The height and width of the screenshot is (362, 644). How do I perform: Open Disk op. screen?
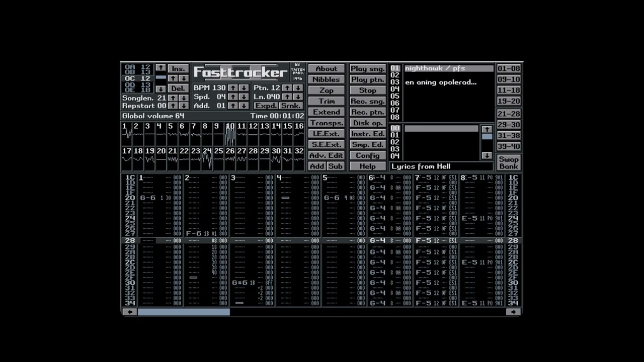click(x=367, y=123)
